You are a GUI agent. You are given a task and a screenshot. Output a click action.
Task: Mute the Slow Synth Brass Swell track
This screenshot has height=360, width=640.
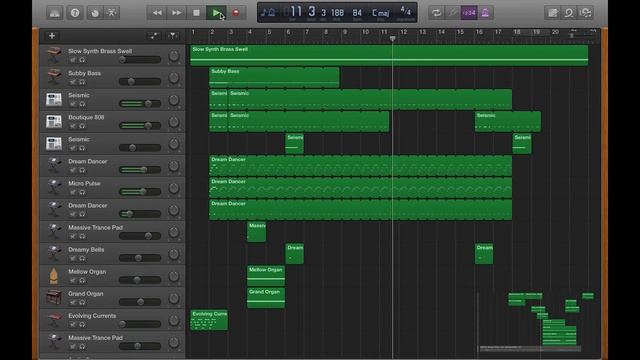pyautogui.click(x=73, y=60)
